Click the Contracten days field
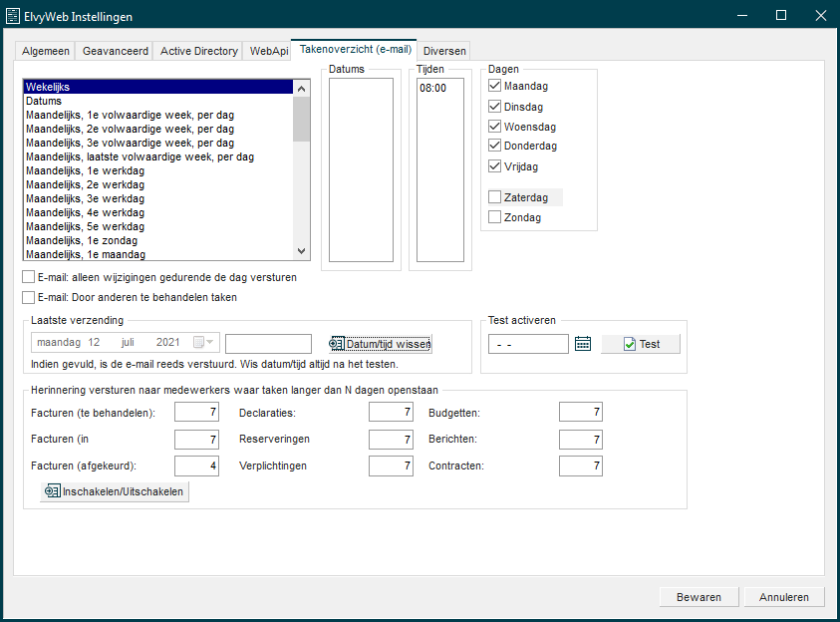 [581, 466]
